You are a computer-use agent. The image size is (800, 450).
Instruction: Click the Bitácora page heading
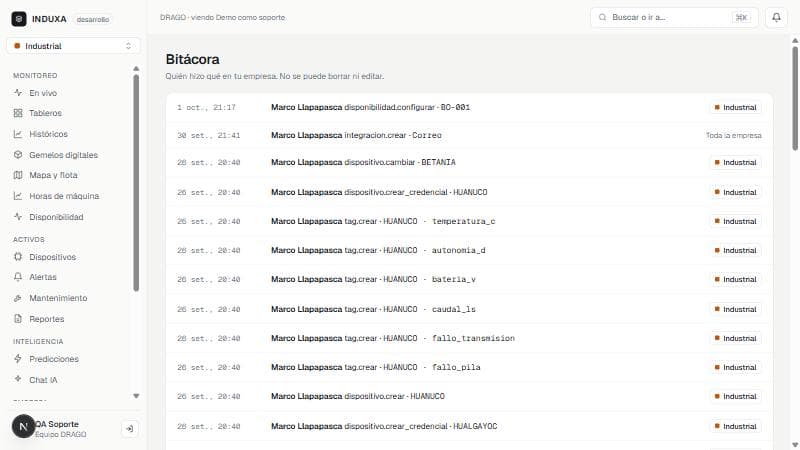click(192, 59)
